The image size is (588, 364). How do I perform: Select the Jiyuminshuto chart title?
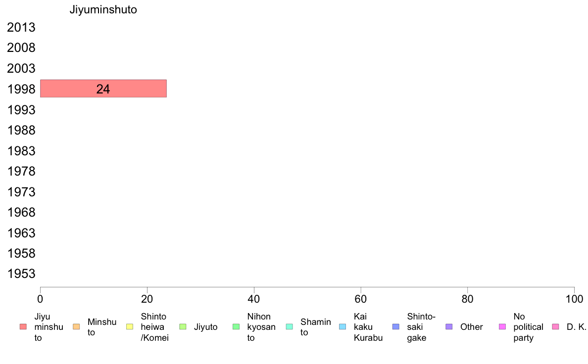pos(103,9)
